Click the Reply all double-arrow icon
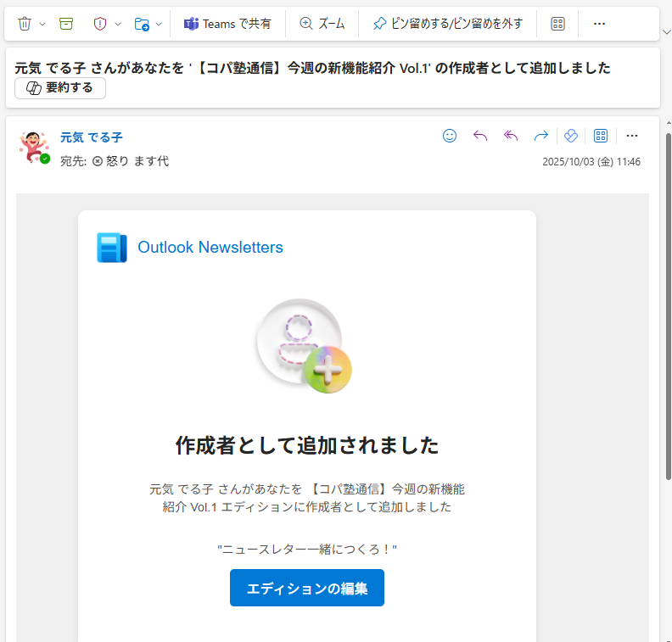This screenshot has width=672, height=642. pos(511,136)
